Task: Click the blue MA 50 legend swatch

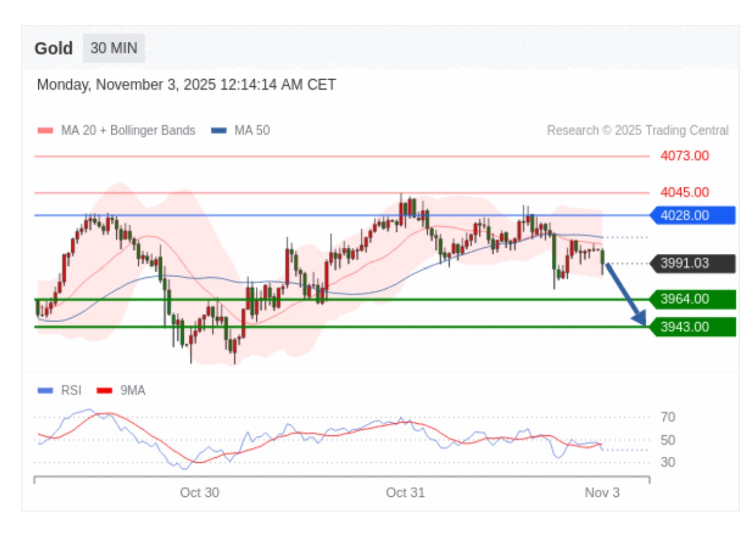Action: (219, 131)
